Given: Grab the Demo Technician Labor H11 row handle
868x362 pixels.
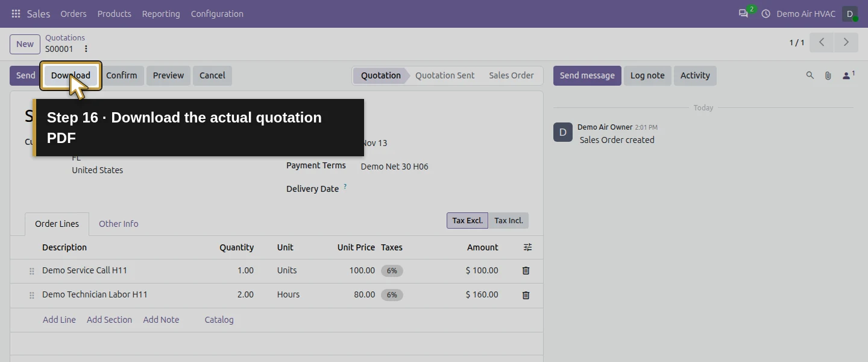Looking at the screenshot, I should click(x=32, y=296).
